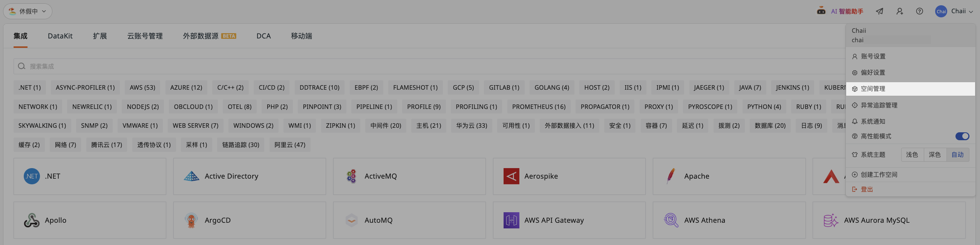Filter by 华为云 (33) tag
980x245 pixels.
pyautogui.click(x=472, y=126)
